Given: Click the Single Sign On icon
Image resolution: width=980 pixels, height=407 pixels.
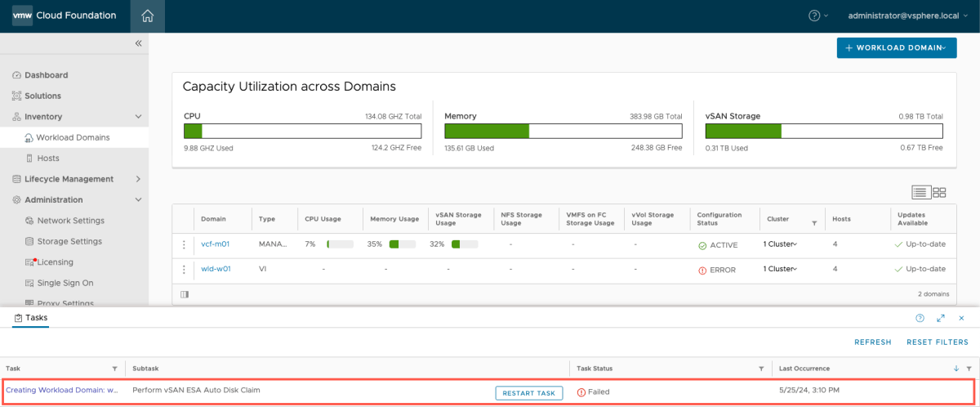Looking at the screenshot, I should (x=30, y=284).
